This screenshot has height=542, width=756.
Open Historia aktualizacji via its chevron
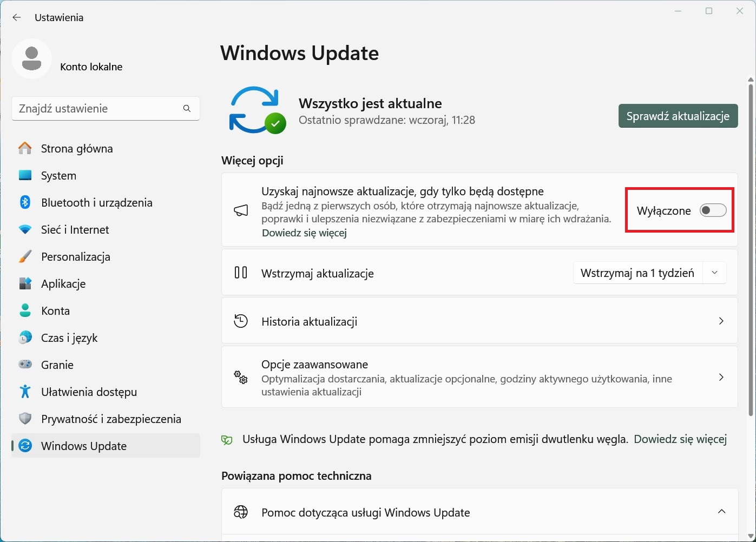[x=721, y=321]
